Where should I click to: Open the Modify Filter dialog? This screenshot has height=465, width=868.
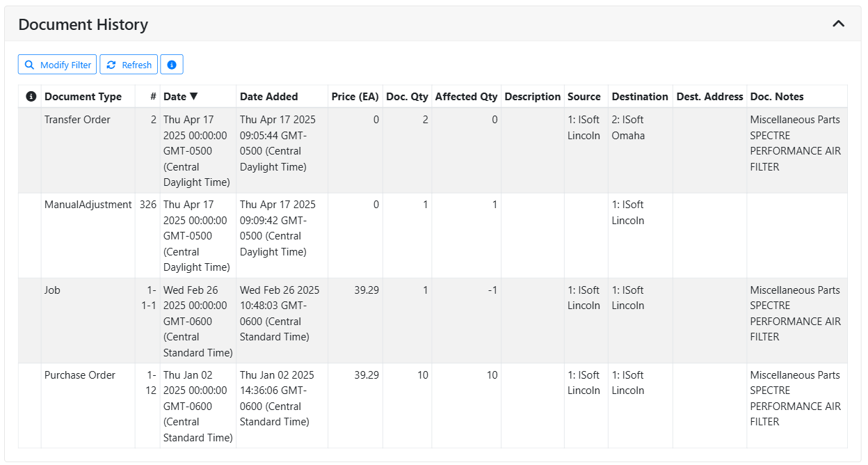coord(58,65)
